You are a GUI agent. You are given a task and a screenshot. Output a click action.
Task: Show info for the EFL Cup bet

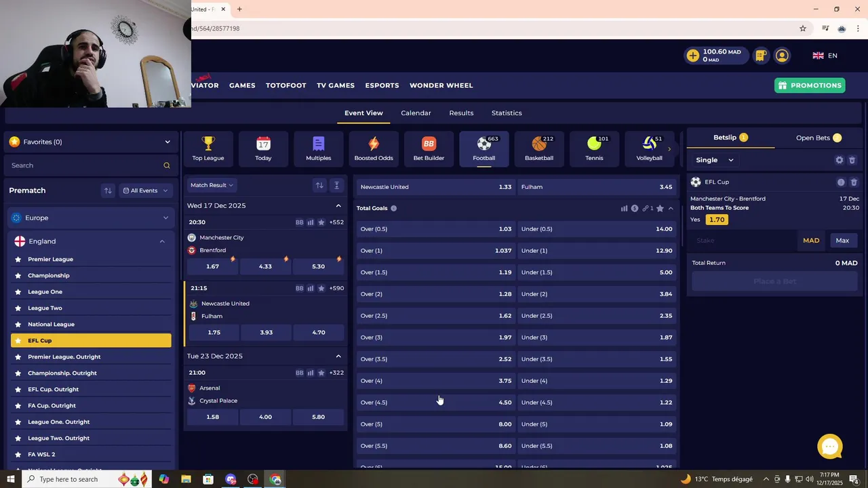[x=841, y=182]
